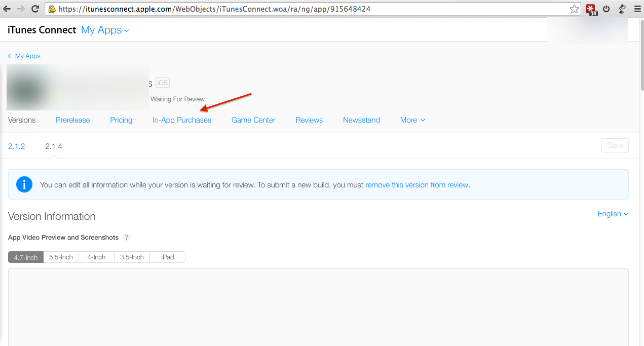Go to In-App Purchases tab

pyautogui.click(x=182, y=120)
